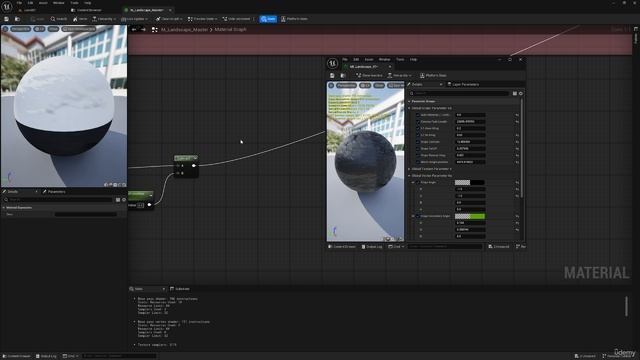
Task: Open the Hierarchy dropdown in main toolbar
Action: pyautogui.click(x=104, y=19)
